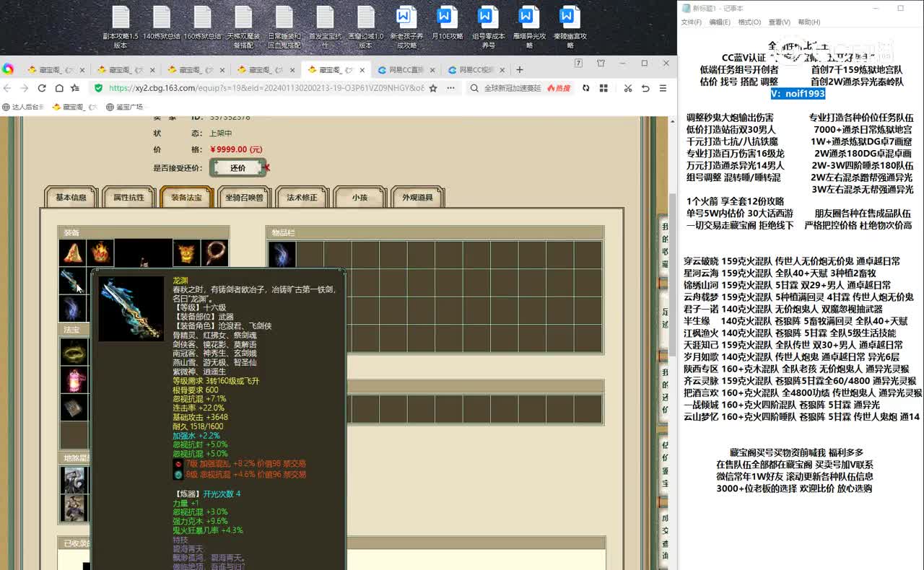Open desktop file 副本攻略1.5版本

(121, 27)
